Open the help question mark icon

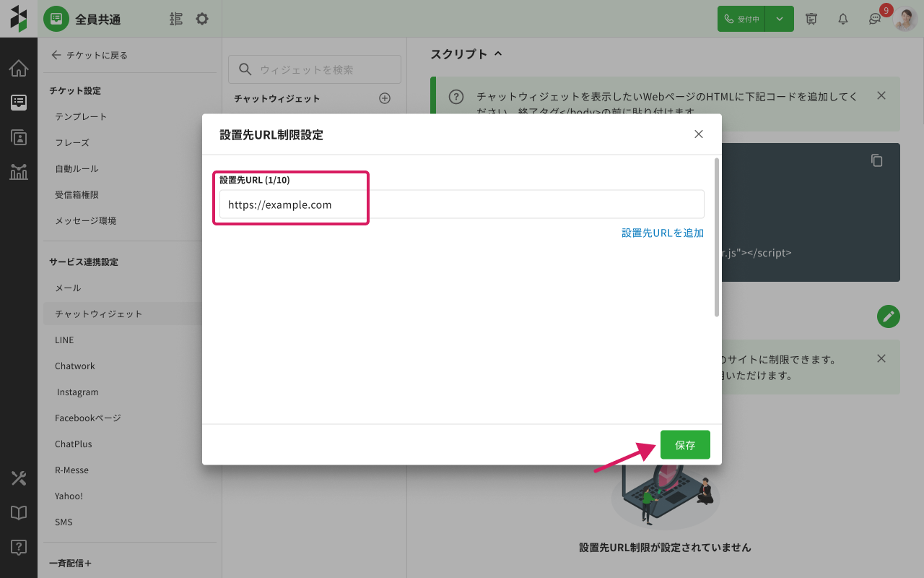(x=19, y=547)
